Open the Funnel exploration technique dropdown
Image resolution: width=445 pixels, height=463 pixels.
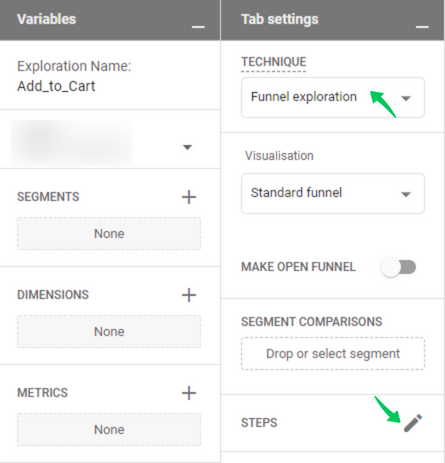333,97
